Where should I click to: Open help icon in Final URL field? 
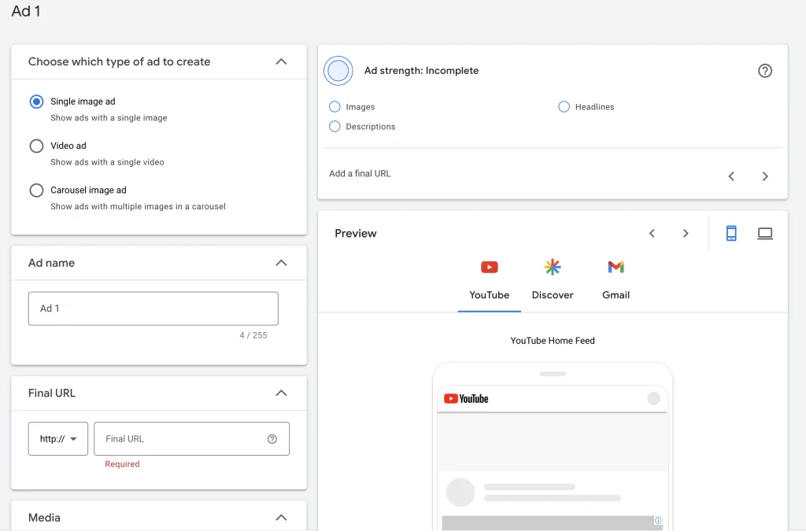272,439
